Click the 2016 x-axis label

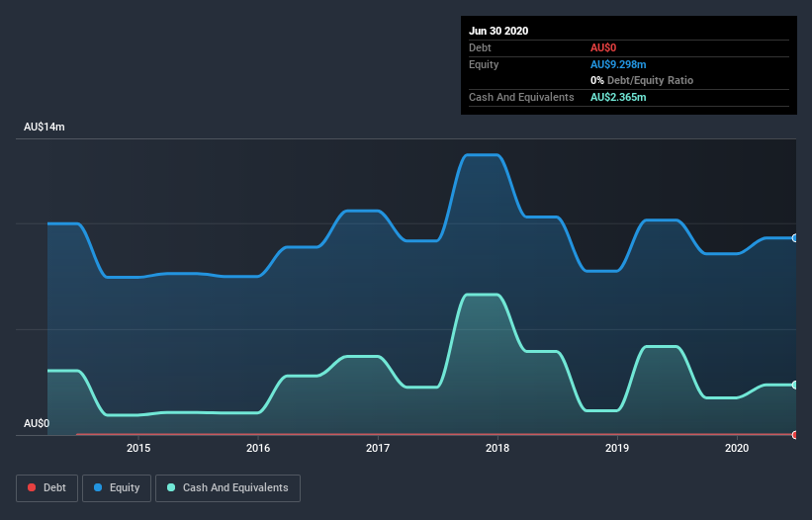[258, 448]
